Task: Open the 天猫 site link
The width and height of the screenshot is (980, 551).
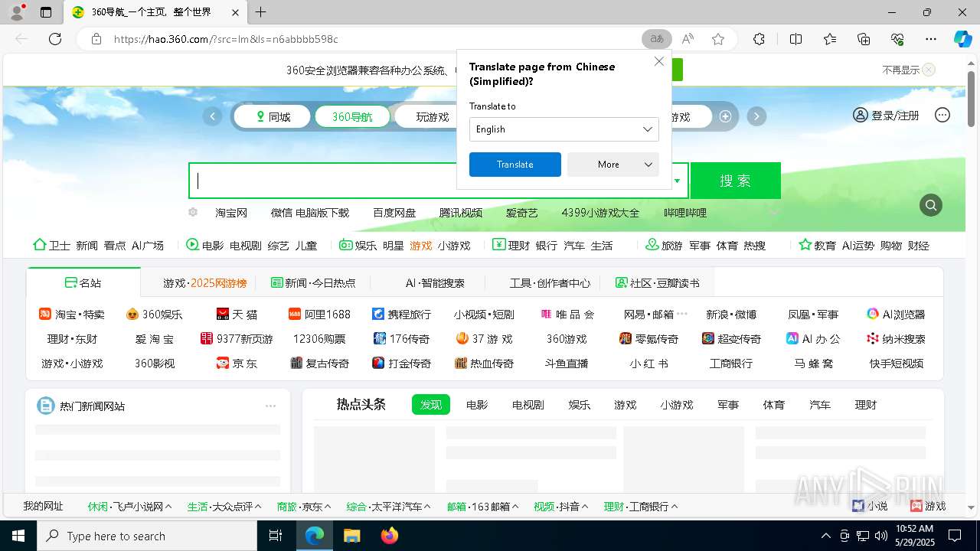Action: tap(237, 315)
